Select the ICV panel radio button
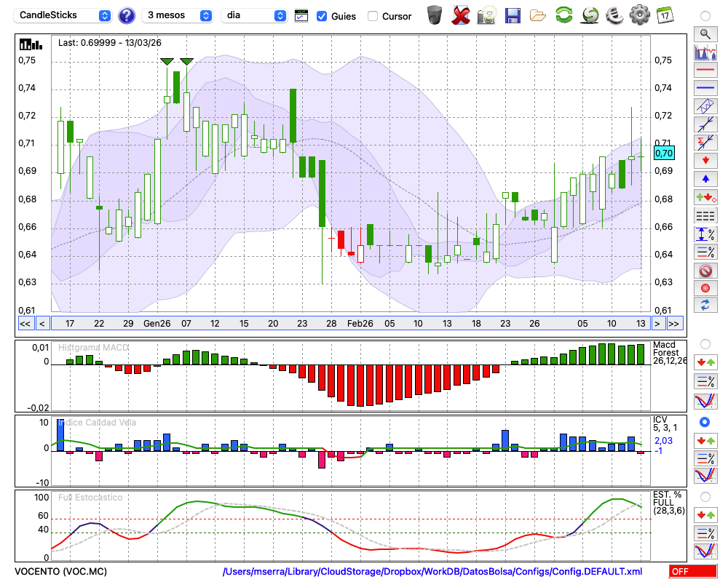Viewport: 728px width, 582px height. (x=705, y=422)
